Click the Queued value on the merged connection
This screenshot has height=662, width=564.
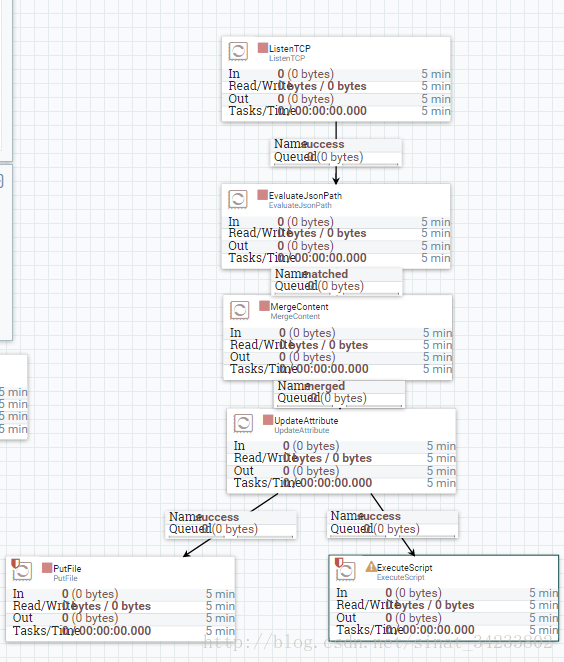tap(339, 398)
